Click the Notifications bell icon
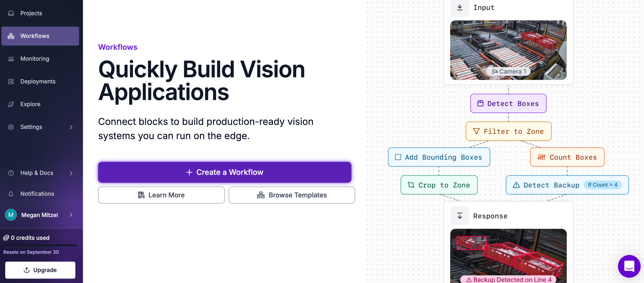The width and height of the screenshot is (644, 283). pyautogui.click(x=11, y=194)
